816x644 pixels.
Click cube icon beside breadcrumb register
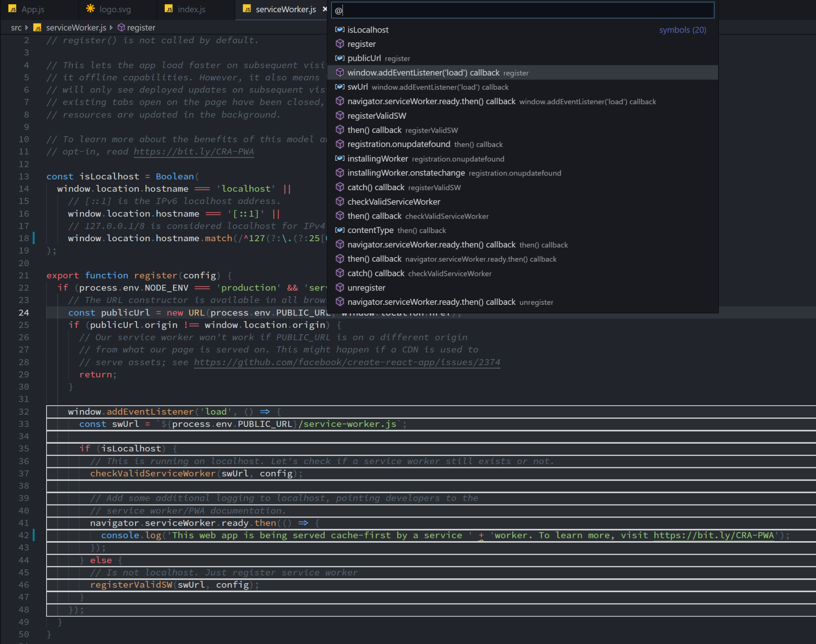[x=121, y=27]
